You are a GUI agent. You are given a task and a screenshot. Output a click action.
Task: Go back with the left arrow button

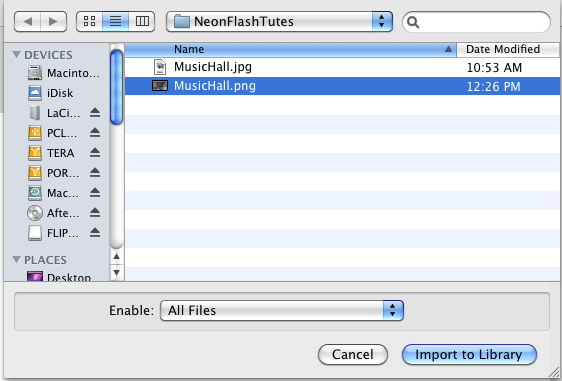28,22
